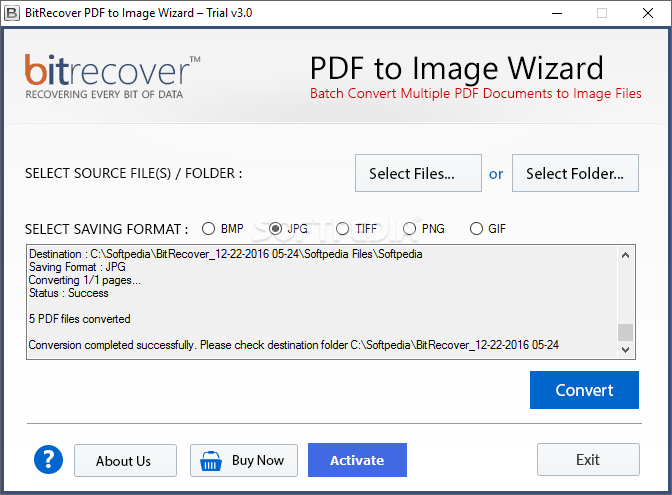Open About Us dialog
Screen dimensions: 672x495
[125, 460]
